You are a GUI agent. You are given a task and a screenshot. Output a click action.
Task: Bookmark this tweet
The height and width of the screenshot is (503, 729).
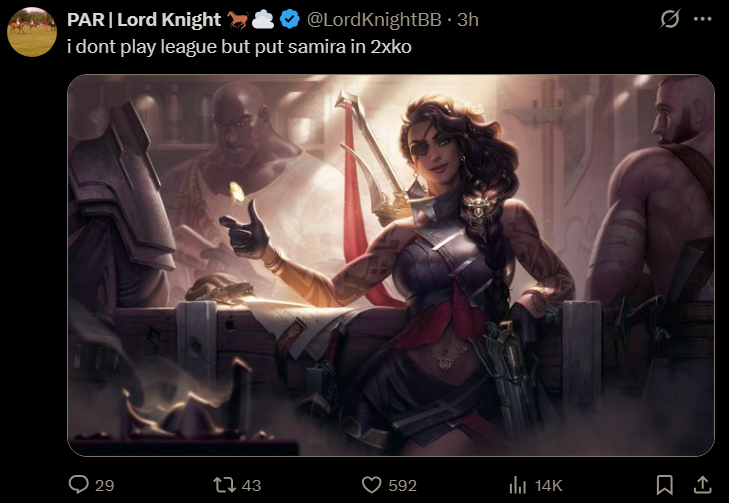664,485
